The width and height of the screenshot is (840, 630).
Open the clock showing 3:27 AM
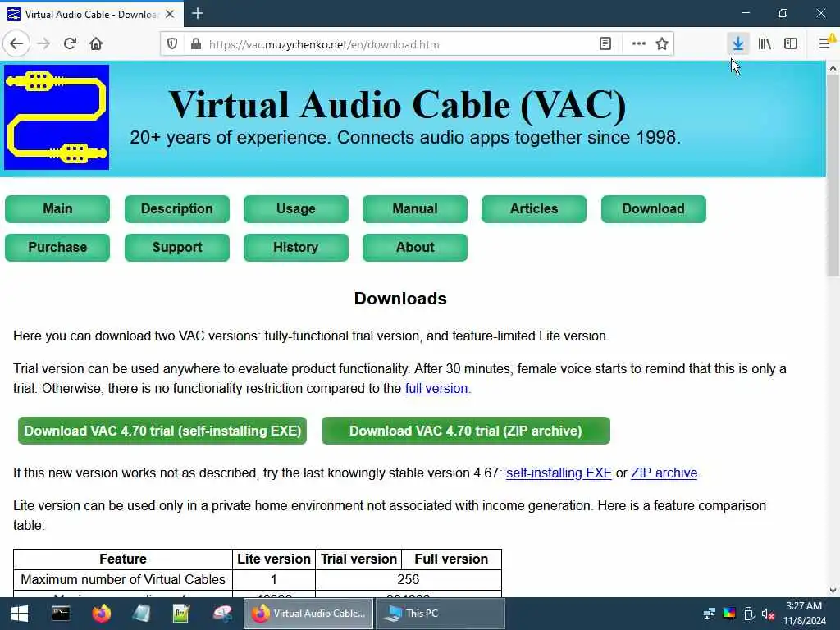(804, 614)
